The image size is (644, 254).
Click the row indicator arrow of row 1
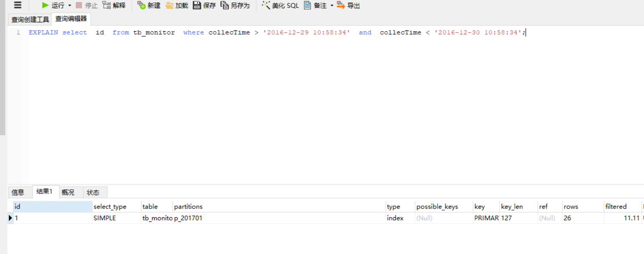coord(10,218)
